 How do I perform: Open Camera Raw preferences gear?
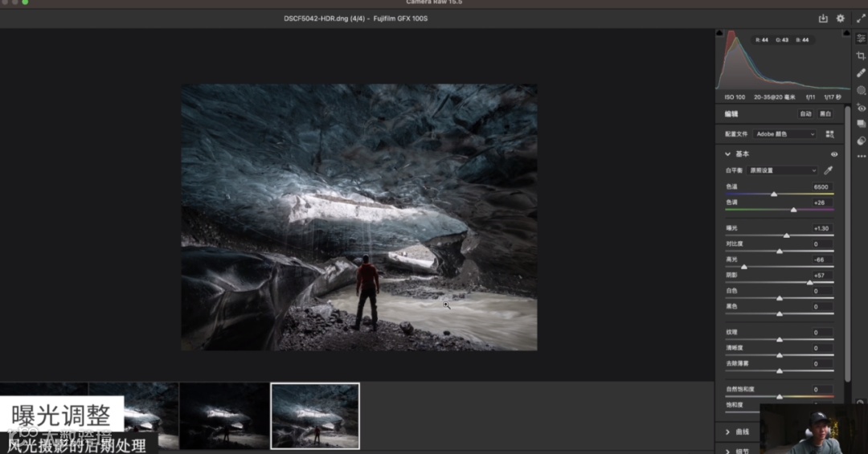(x=841, y=18)
